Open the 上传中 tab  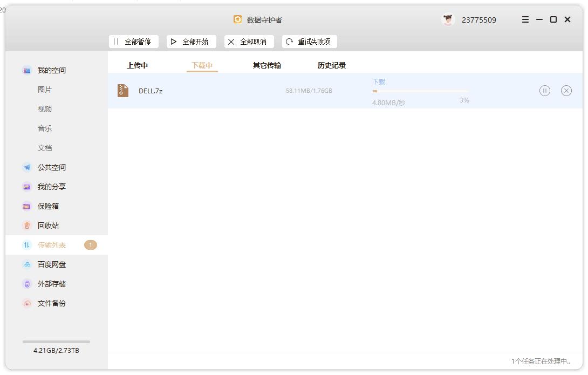point(136,65)
